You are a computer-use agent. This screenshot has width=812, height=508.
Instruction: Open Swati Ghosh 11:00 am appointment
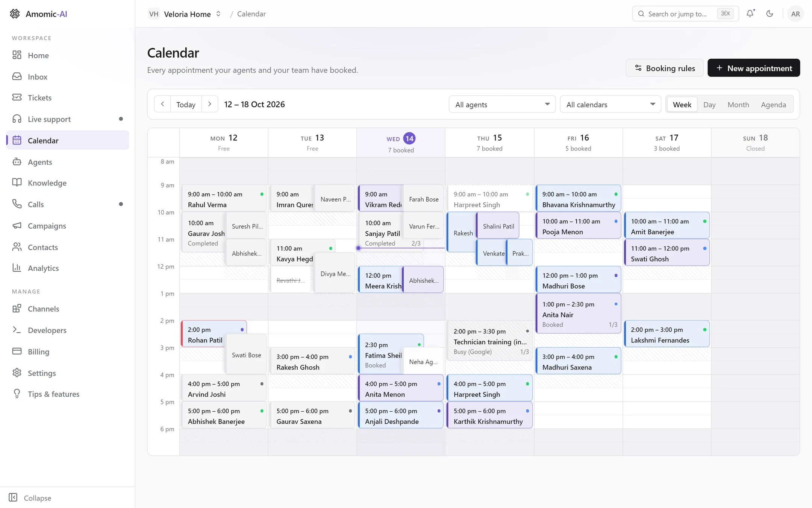(x=667, y=252)
